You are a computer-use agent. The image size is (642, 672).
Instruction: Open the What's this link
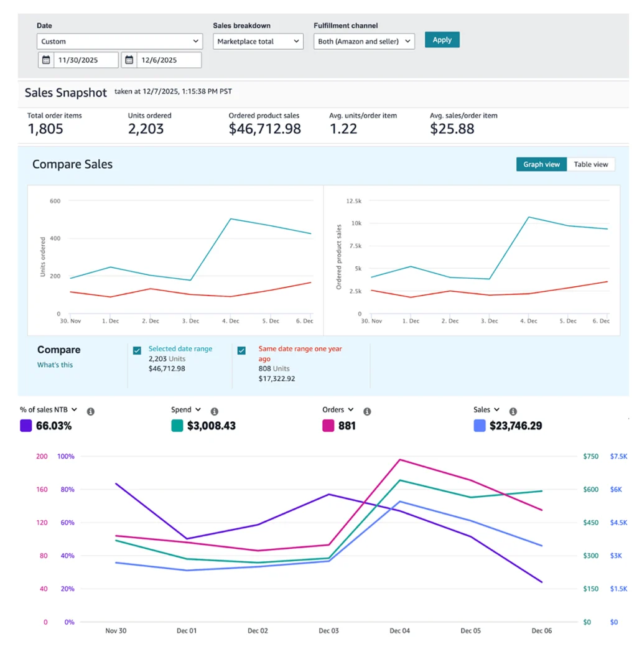[55, 365]
